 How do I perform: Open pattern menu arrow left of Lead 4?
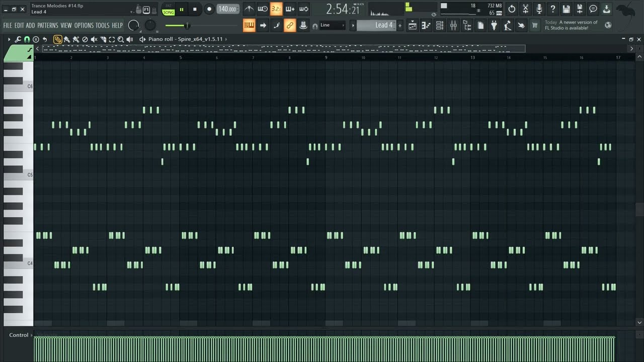click(353, 25)
